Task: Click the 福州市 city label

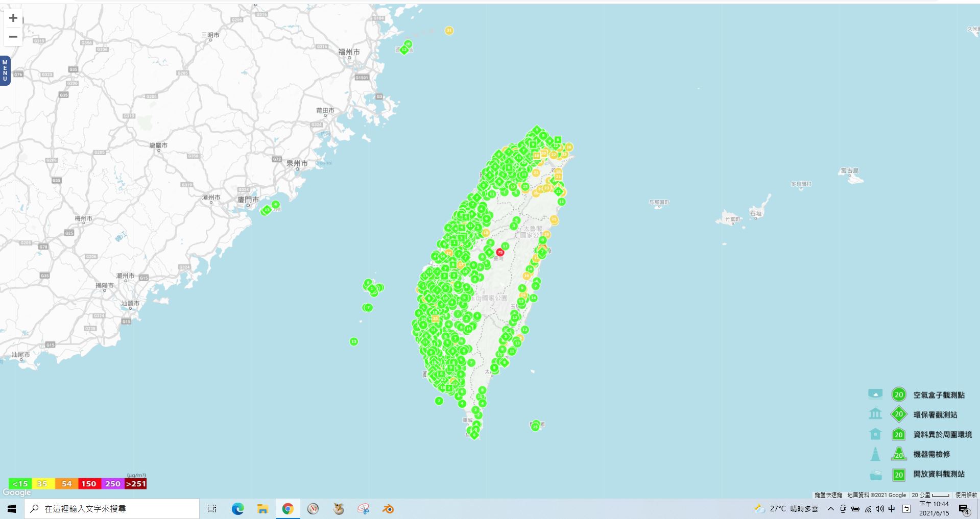Action: 349,52
